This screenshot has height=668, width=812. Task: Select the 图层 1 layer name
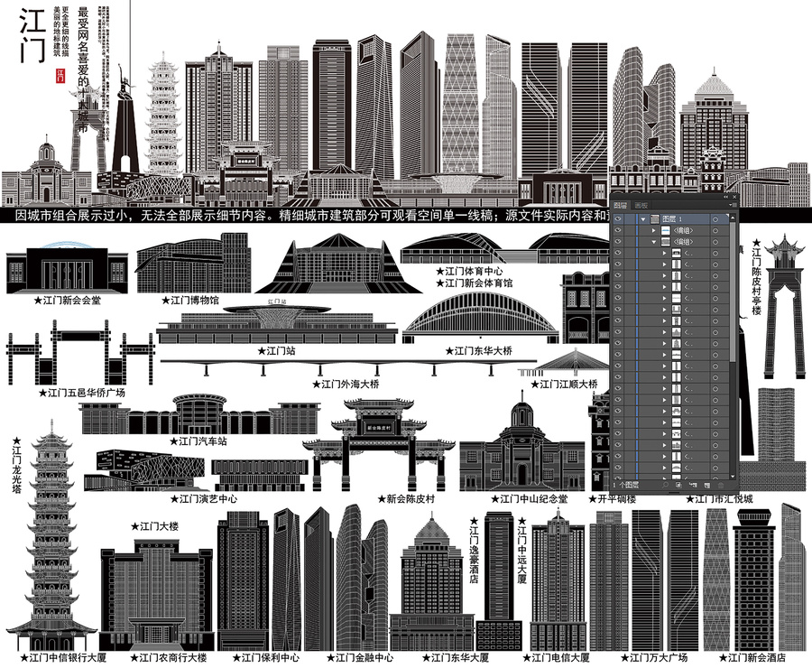[x=672, y=219]
